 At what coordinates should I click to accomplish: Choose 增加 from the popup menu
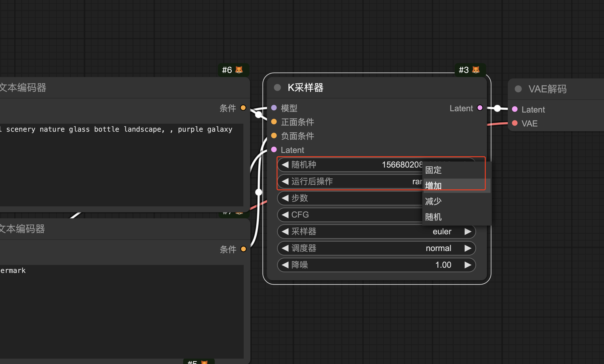pyautogui.click(x=456, y=186)
